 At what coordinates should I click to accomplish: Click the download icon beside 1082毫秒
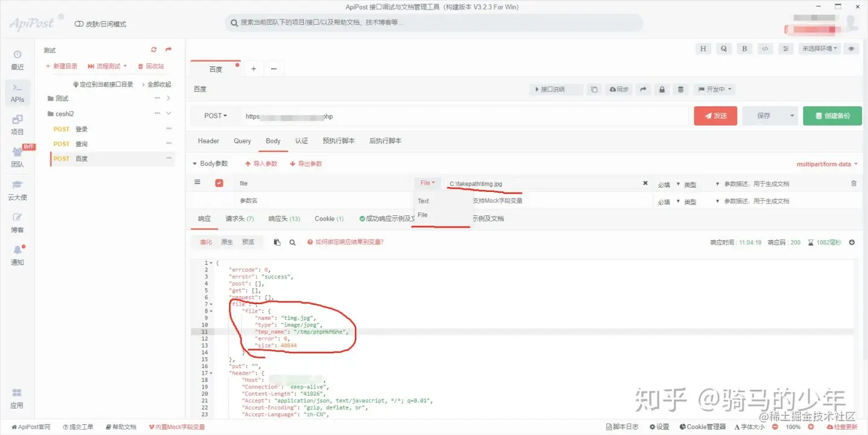point(852,242)
